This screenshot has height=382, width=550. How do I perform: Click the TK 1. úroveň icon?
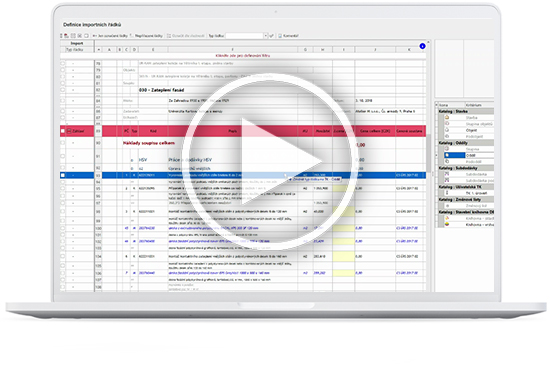pyautogui.click(x=447, y=193)
